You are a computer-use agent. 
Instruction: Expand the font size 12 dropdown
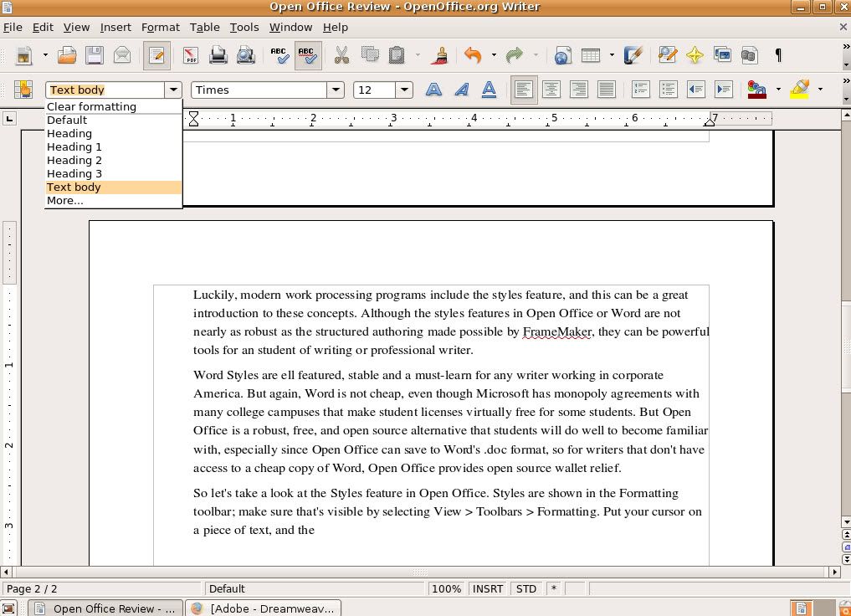(404, 90)
